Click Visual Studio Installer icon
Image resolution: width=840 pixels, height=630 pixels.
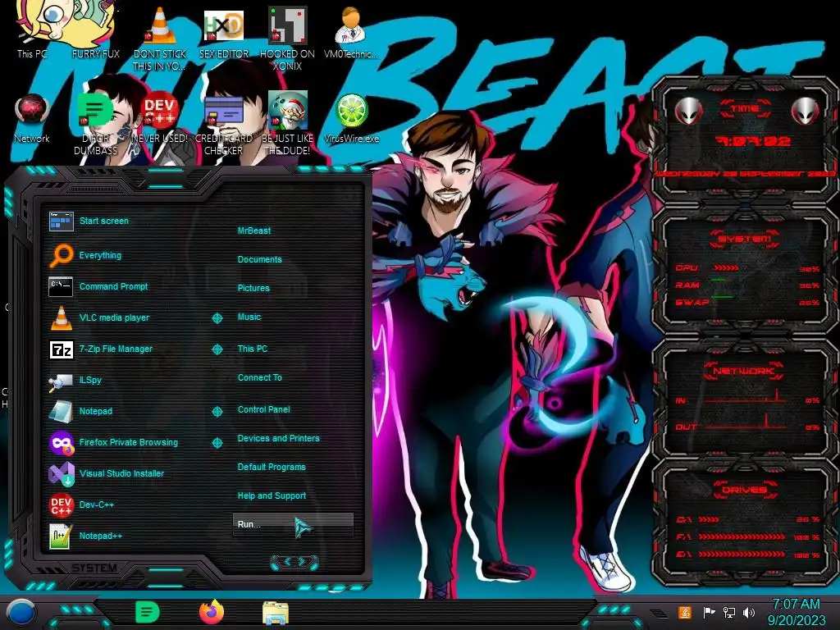click(61, 473)
